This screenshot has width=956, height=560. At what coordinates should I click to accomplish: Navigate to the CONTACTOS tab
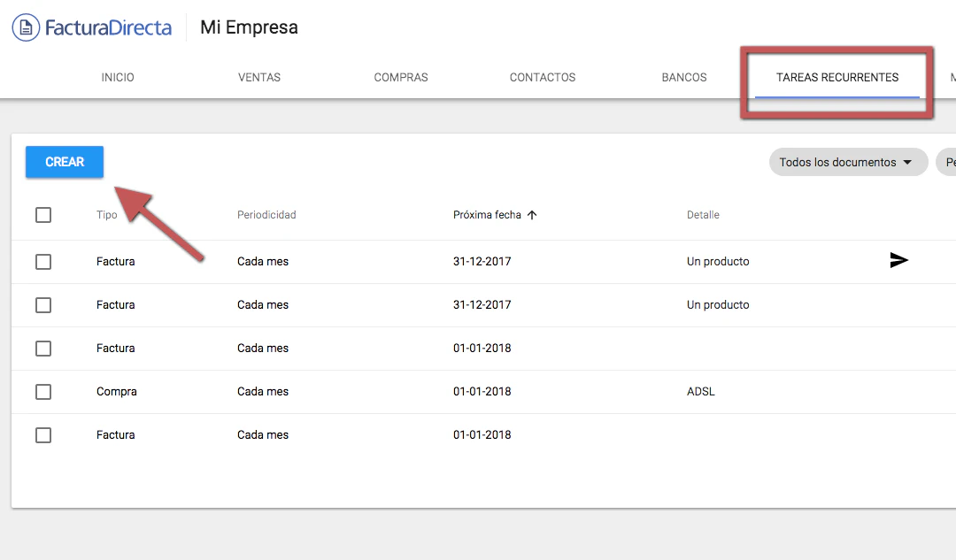[543, 78]
